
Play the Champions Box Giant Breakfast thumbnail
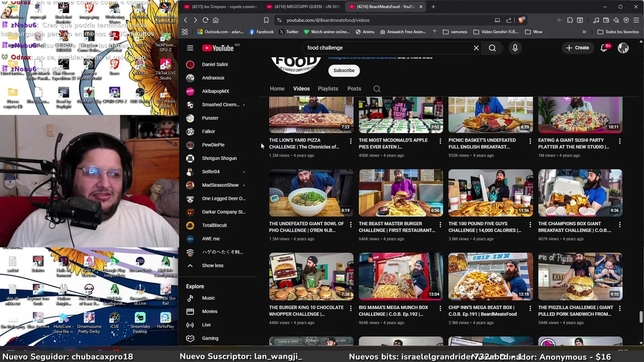[x=580, y=193]
